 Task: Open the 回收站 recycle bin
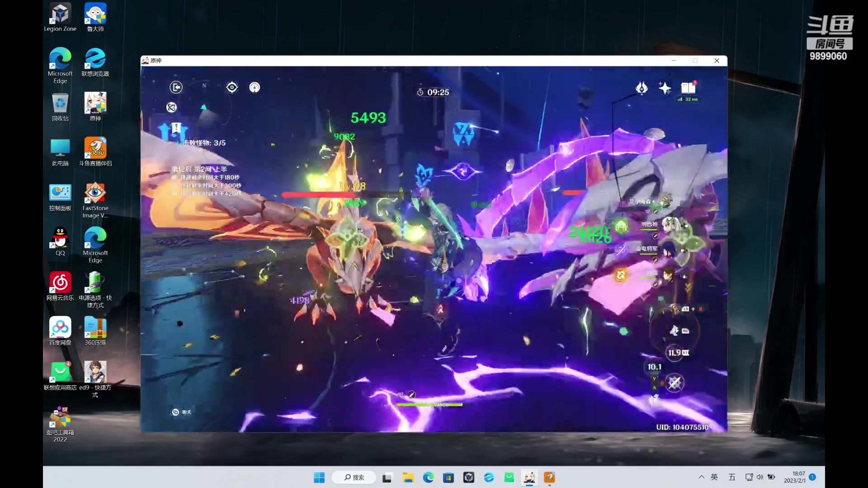pyautogui.click(x=60, y=107)
